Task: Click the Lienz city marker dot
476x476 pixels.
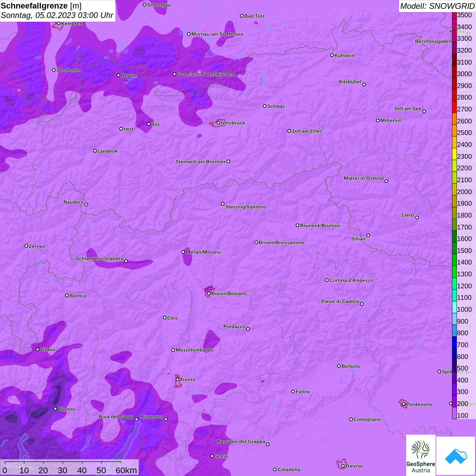Action: tap(417, 218)
